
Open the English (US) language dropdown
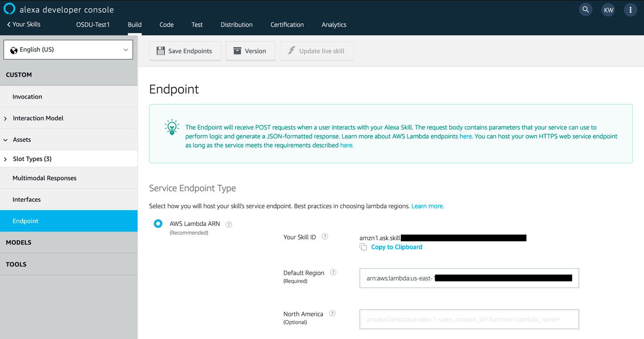pyautogui.click(x=68, y=49)
